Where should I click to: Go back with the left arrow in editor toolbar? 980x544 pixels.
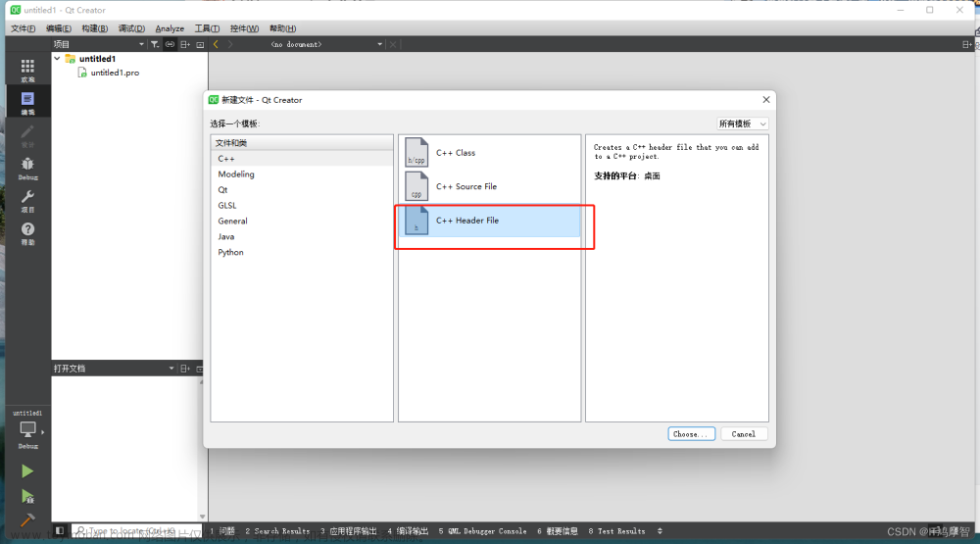(216, 44)
